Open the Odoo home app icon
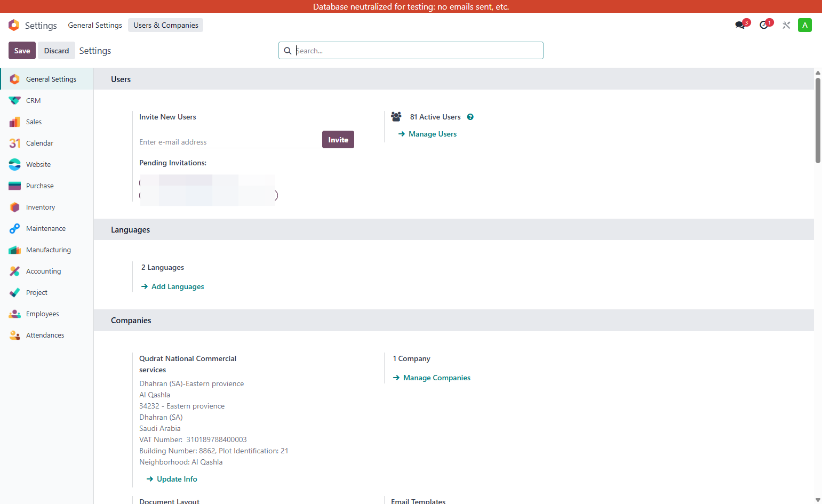This screenshot has width=822, height=504. click(14, 25)
